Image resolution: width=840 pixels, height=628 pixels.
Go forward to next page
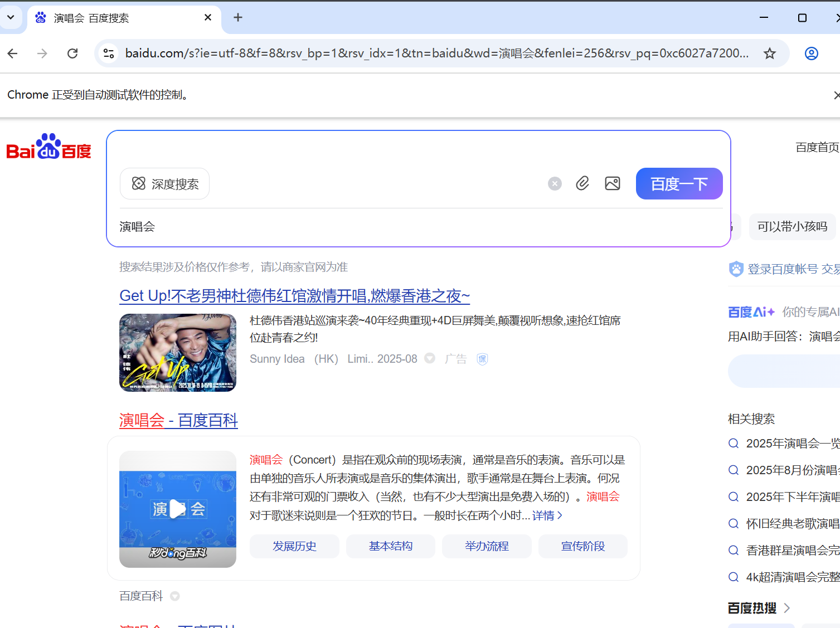[42, 53]
